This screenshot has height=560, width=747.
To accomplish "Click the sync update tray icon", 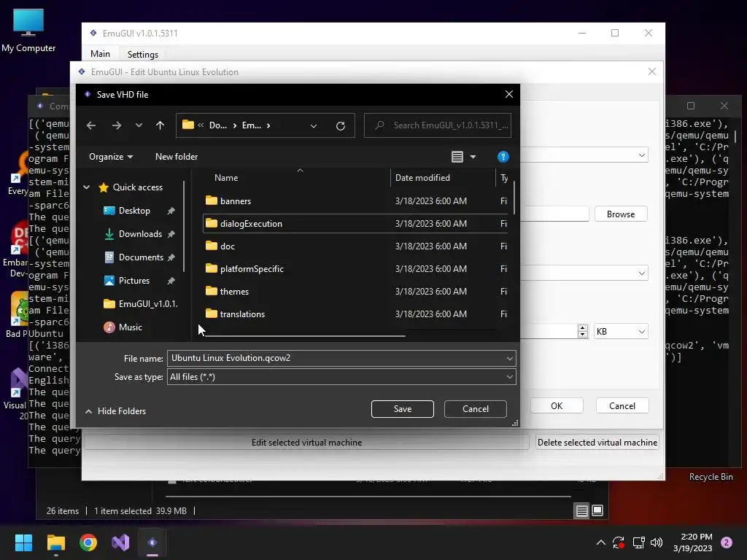I will pyautogui.click(x=619, y=542).
